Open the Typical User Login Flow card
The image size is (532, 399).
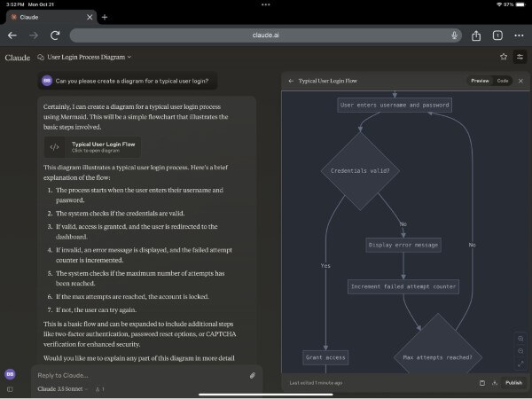tap(92, 146)
